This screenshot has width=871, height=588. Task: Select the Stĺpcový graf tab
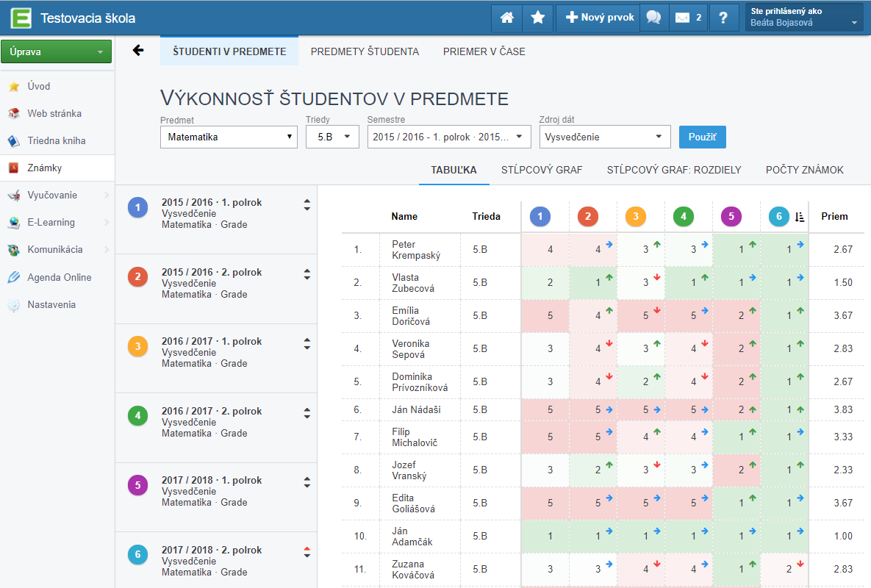click(542, 170)
